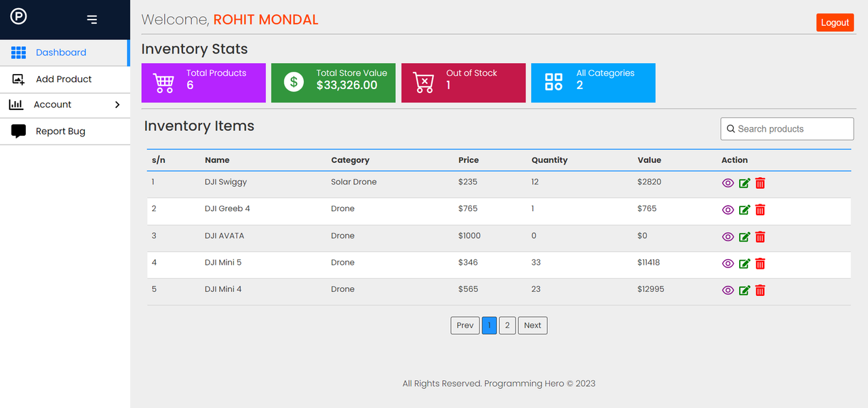Click the Category column header
Image resolution: width=868 pixels, height=408 pixels.
[350, 160]
